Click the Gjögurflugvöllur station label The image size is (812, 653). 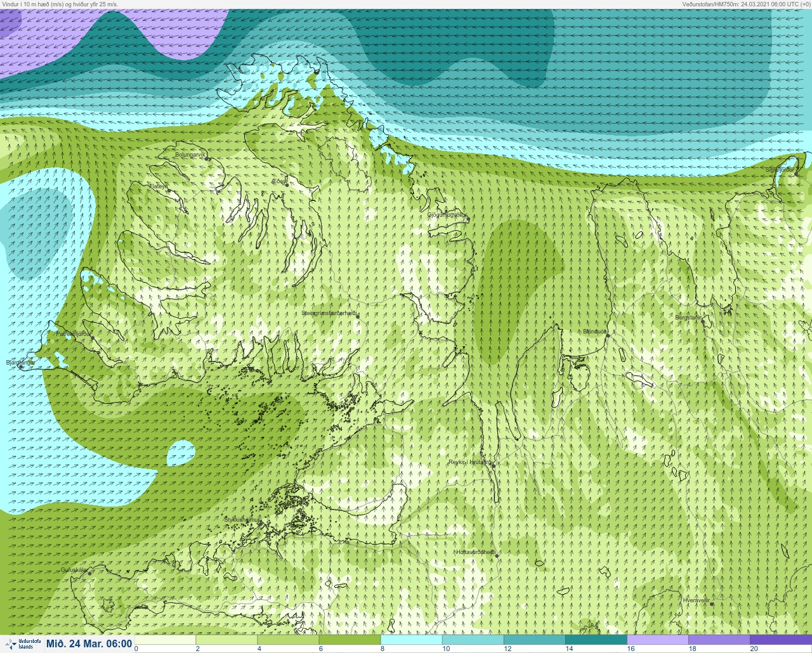447,215
